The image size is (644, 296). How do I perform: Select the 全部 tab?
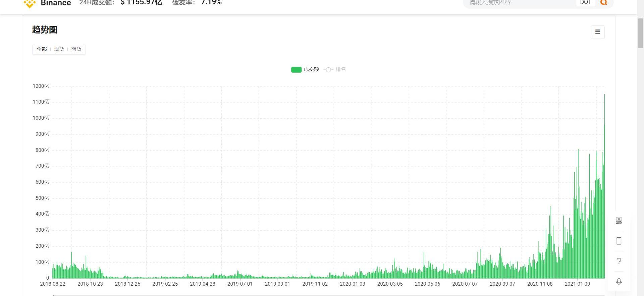click(x=42, y=49)
